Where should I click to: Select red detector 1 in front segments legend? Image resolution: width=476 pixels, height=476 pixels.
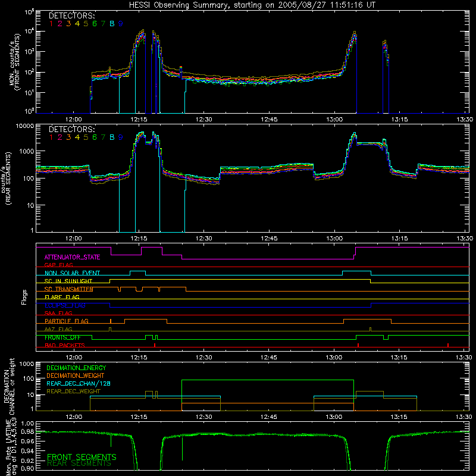point(51,24)
